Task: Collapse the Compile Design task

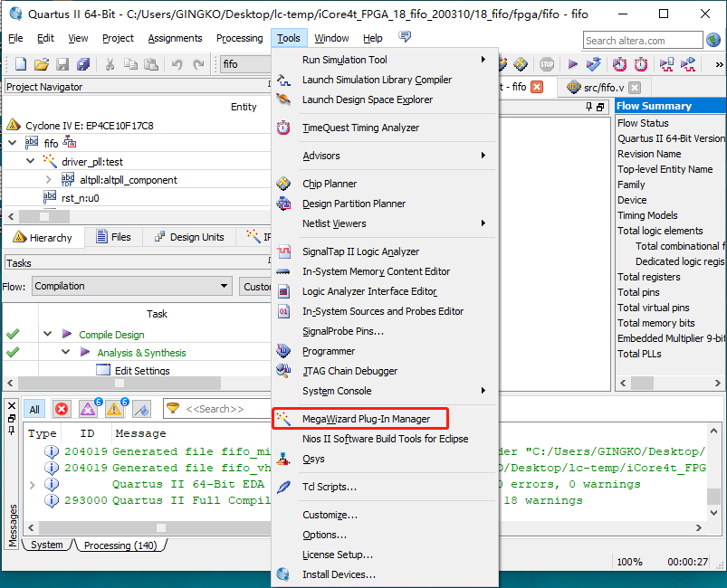Action: [x=47, y=334]
